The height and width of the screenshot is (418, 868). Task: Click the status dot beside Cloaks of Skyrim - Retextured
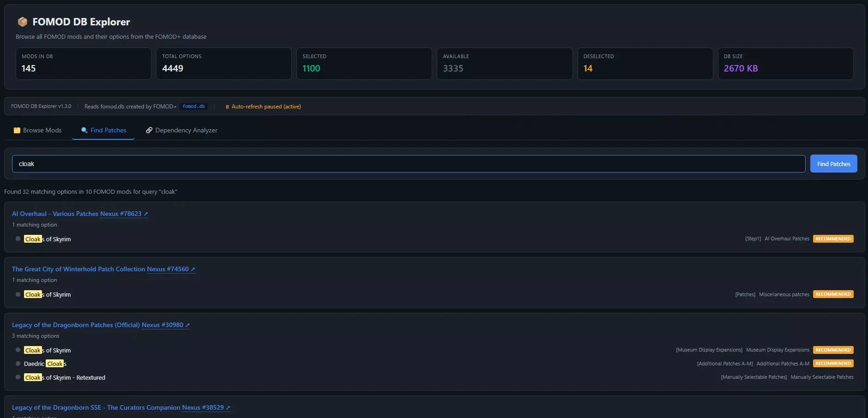18,377
